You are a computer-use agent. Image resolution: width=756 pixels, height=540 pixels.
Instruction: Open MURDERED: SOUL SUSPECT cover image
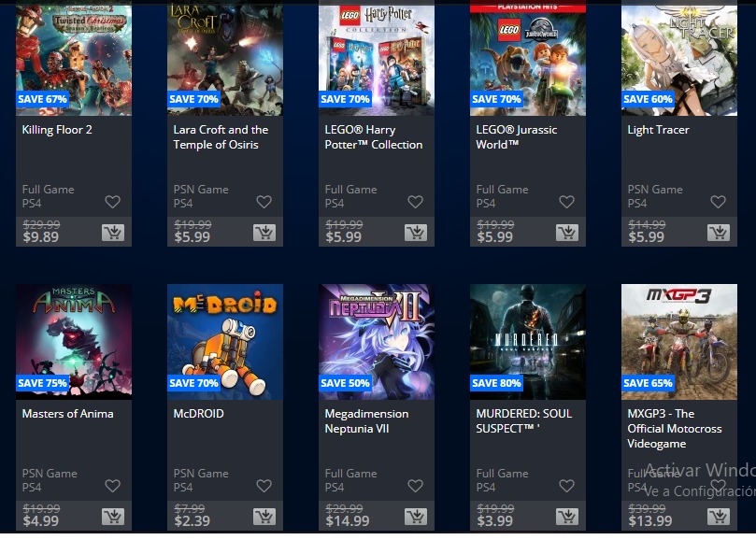pos(528,342)
